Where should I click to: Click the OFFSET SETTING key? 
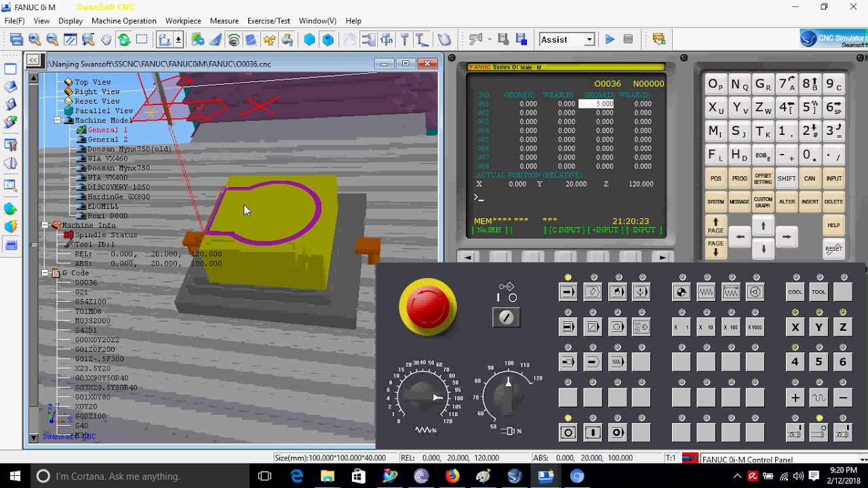[763, 179]
